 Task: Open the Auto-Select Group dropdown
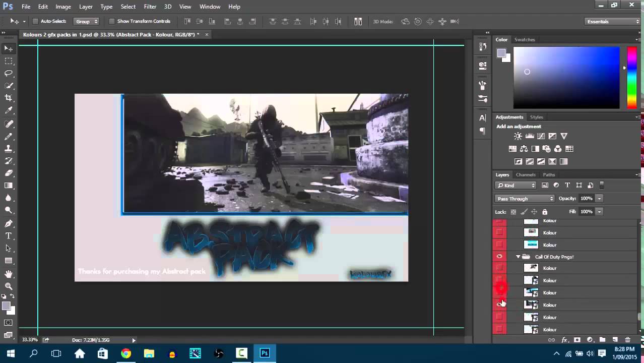tap(87, 21)
